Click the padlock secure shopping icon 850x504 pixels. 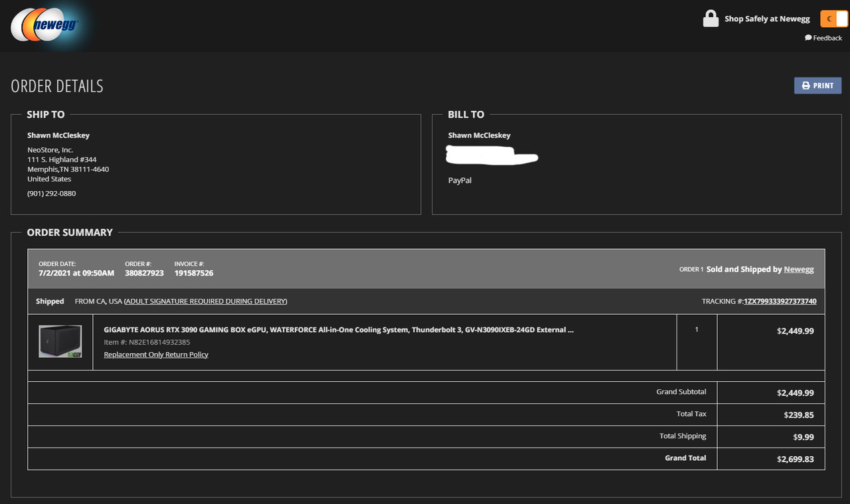[711, 19]
